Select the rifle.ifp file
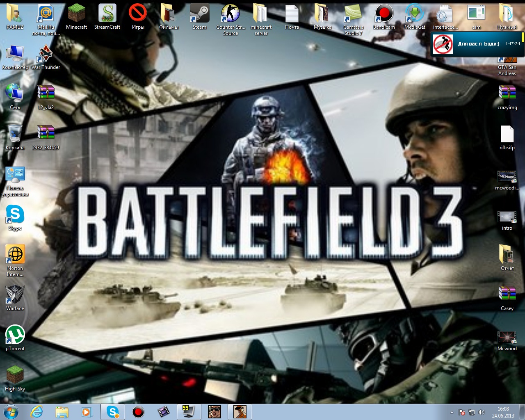The image size is (525, 420). pyautogui.click(x=507, y=137)
